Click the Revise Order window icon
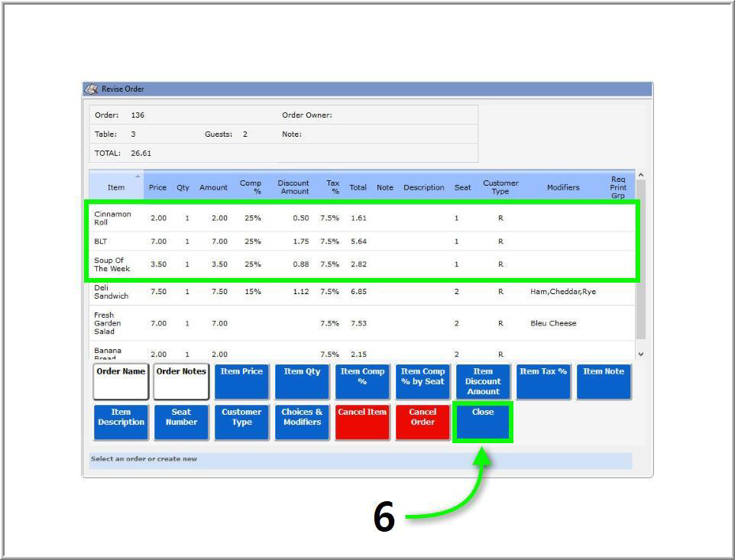This screenshot has height=560, width=735. (92, 89)
